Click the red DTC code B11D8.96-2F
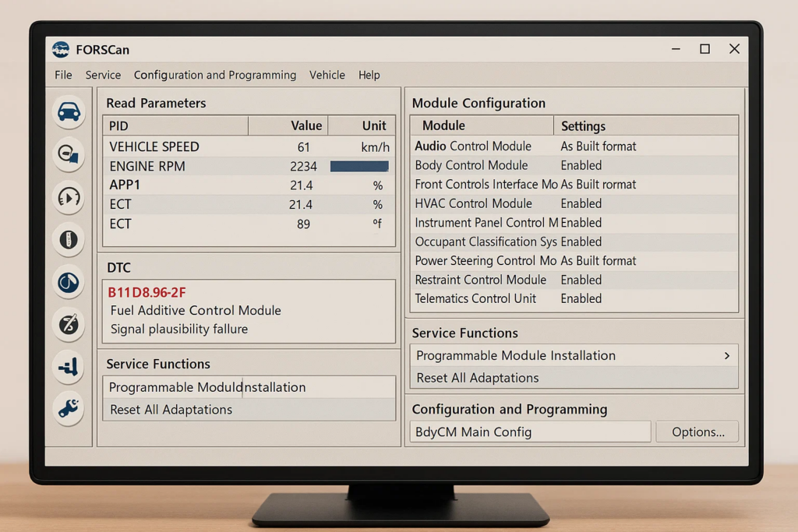Screen dimensions: 798x532 click(147, 292)
